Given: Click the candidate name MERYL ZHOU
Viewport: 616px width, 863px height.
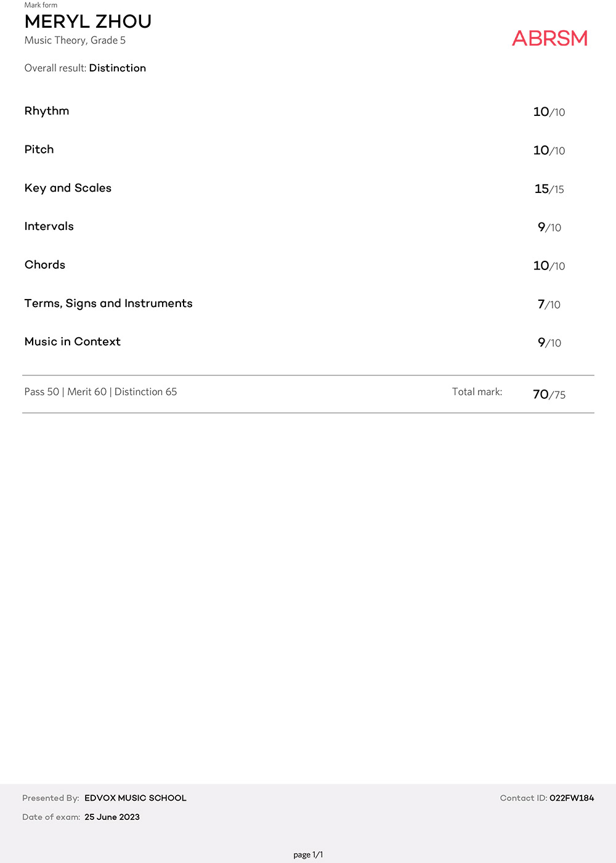Looking at the screenshot, I should [x=88, y=22].
